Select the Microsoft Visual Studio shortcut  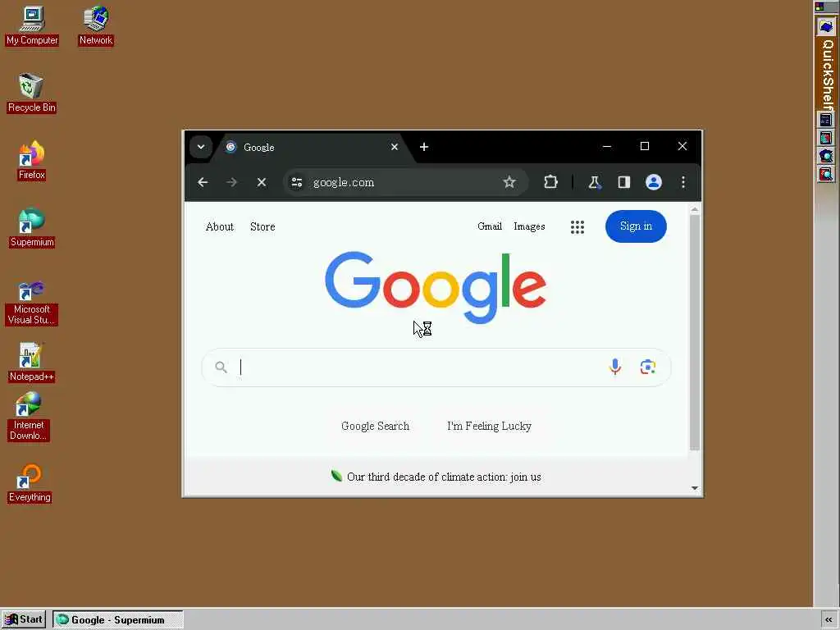point(31,303)
